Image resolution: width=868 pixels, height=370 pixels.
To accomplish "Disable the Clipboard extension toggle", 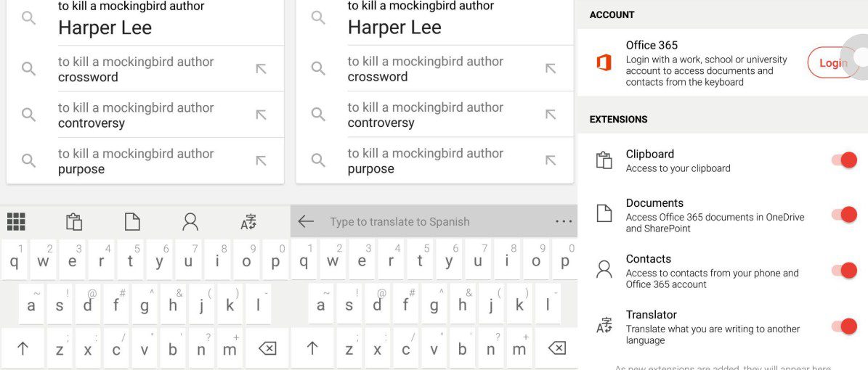I will coord(844,160).
